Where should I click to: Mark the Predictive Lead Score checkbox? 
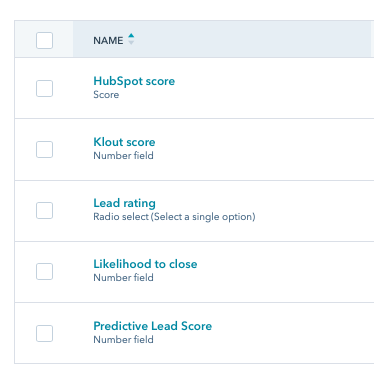pos(44,333)
